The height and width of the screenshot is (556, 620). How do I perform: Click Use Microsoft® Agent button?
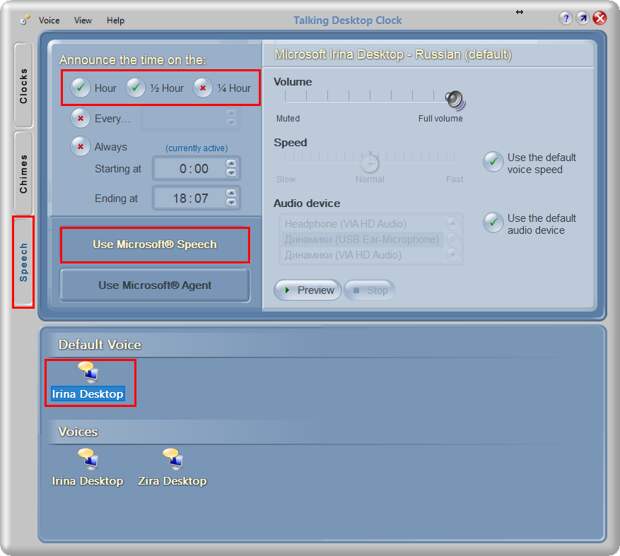pos(155,285)
